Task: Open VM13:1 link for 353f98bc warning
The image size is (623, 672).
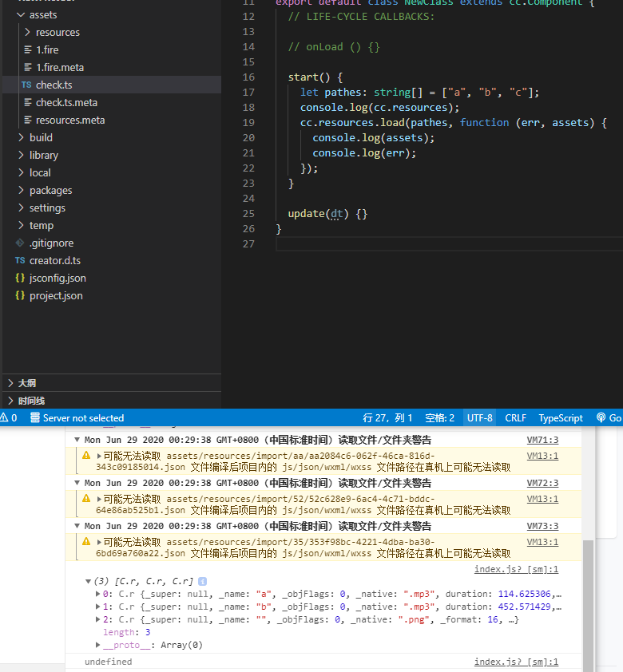Action: 542,542
